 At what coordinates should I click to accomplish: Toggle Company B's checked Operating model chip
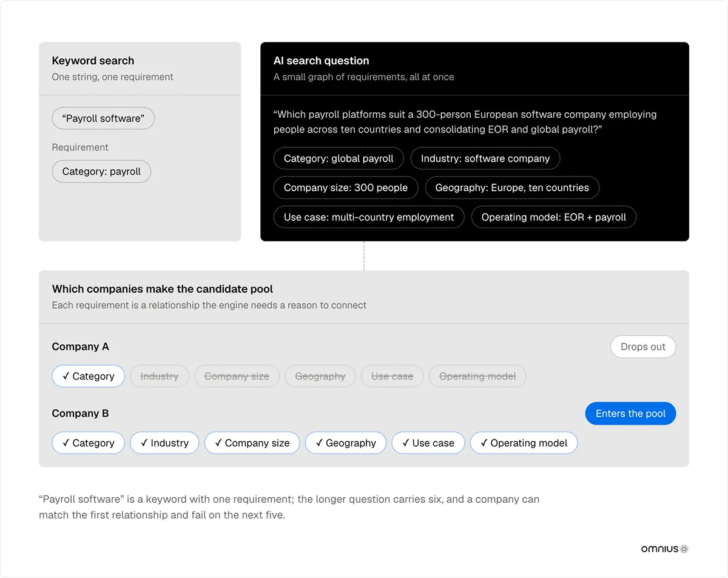pos(524,443)
